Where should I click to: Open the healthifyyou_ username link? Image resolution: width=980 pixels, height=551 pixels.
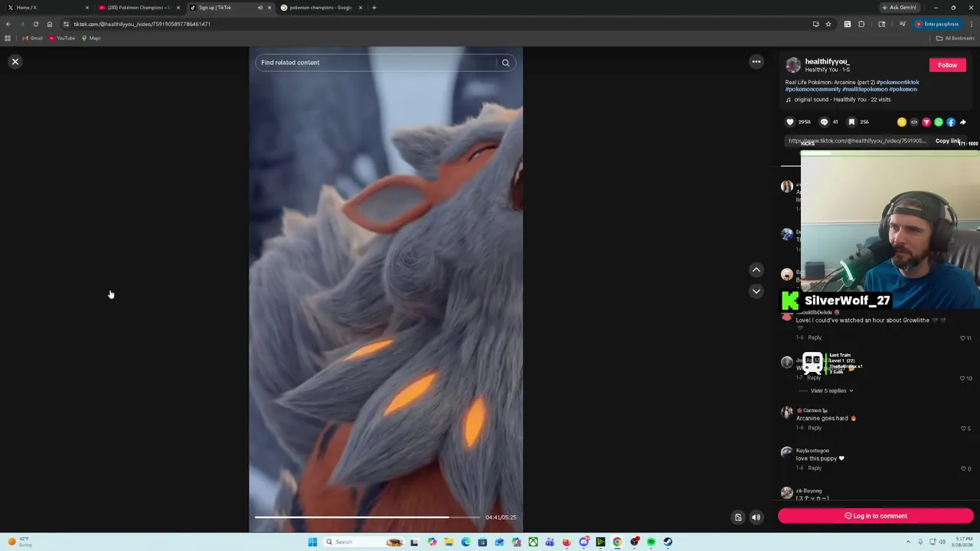(827, 61)
